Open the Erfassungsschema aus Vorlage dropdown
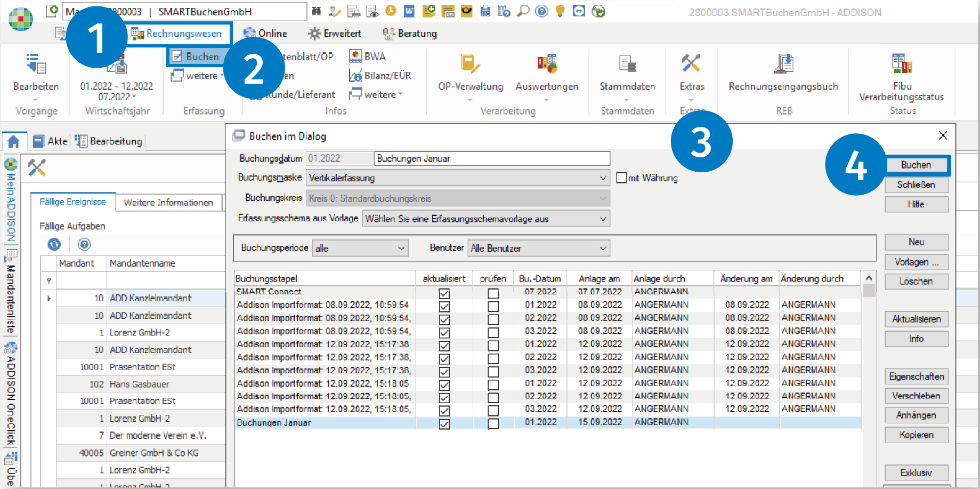980x489 pixels. 486,219
